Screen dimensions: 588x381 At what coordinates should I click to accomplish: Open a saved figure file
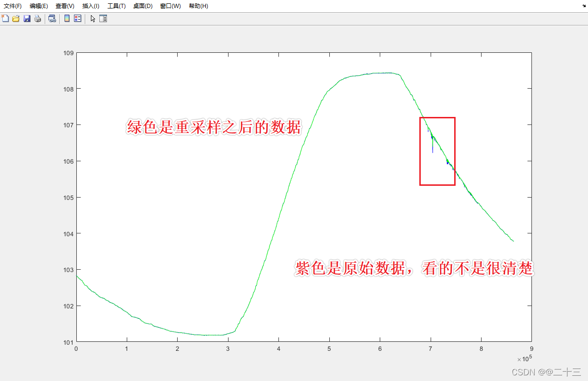click(x=16, y=18)
